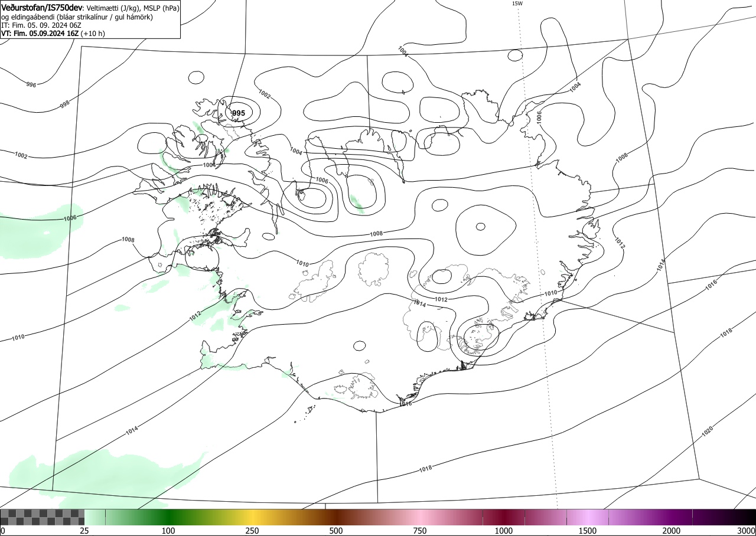The height and width of the screenshot is (536, 756).
Task: Click the Veðurstofan/IS750dev title text
Action: [41, 8]
